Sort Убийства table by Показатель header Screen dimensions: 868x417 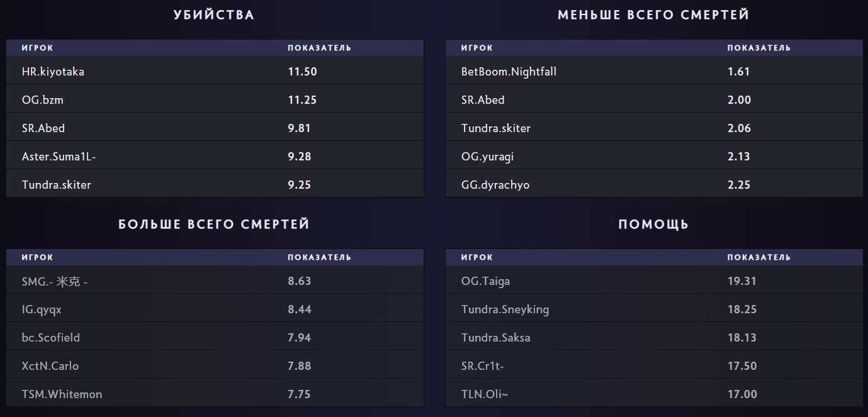319,48
